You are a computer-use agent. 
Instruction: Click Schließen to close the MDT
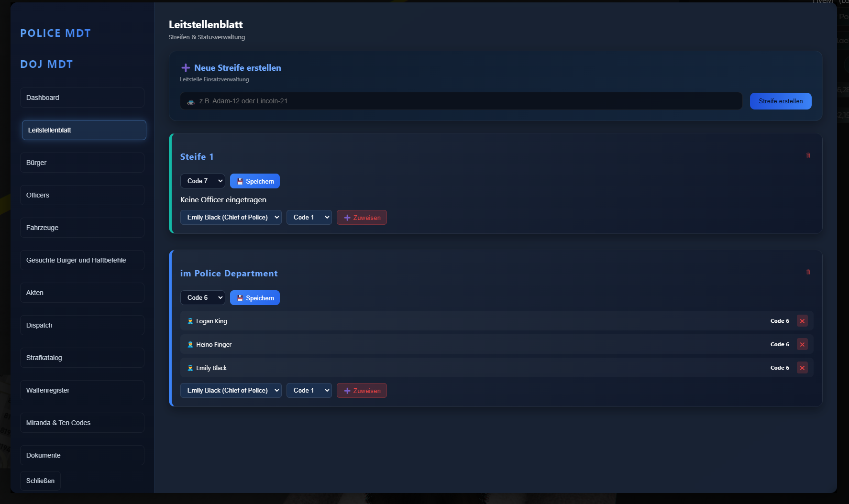(x=40, y=481)
